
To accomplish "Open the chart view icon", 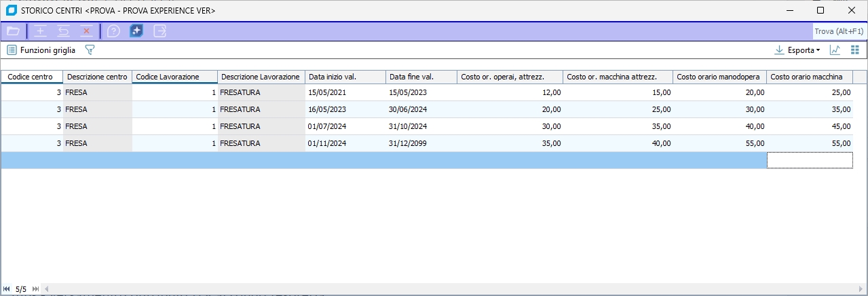I will pos(835,50).
